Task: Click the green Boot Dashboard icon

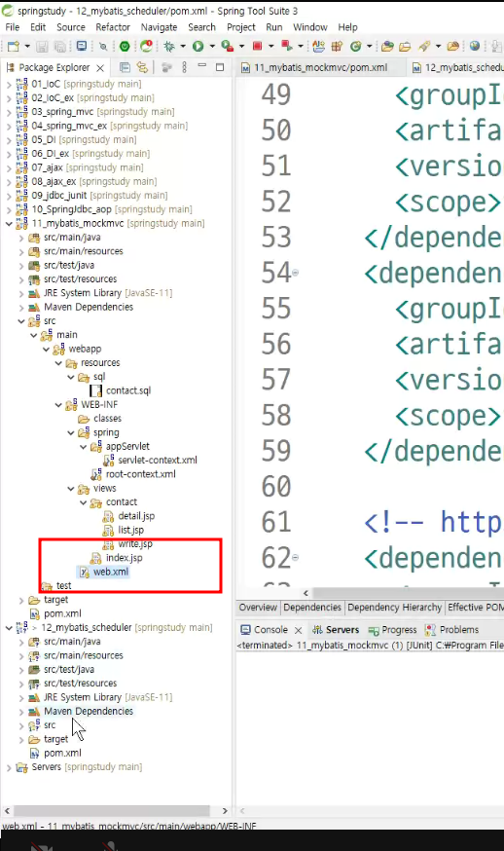Action: (125, 47)
